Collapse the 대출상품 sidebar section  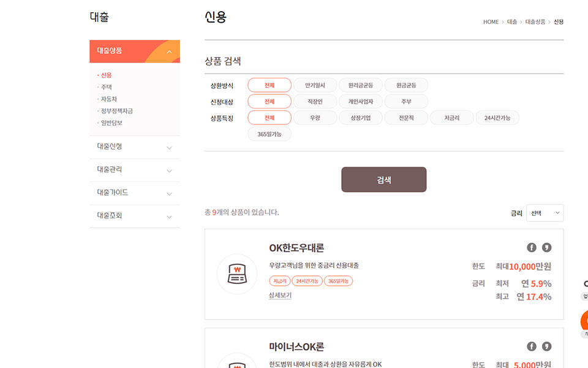click(135, 52)
